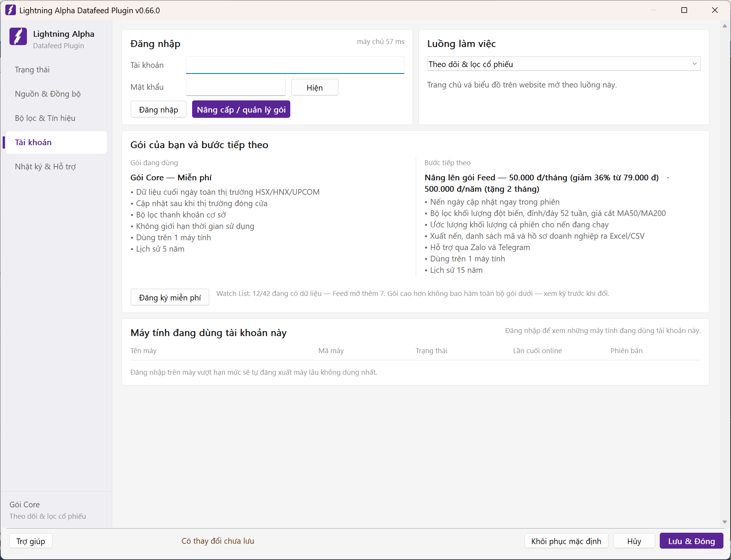
Task: Click the Tên máy column header
Action: [x=143, y=350]
